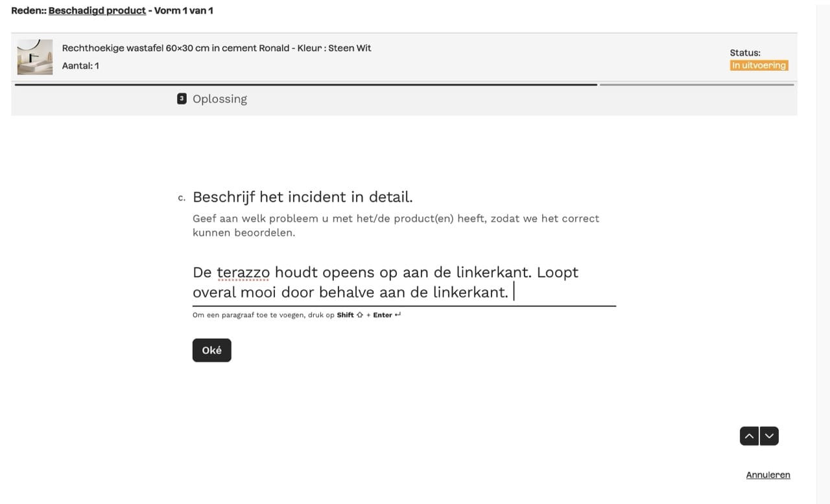Click the 'Beschrijf het incident in detail.' heading
The width and height of the screenshot is (830, 504).
[x=303, y=197]
